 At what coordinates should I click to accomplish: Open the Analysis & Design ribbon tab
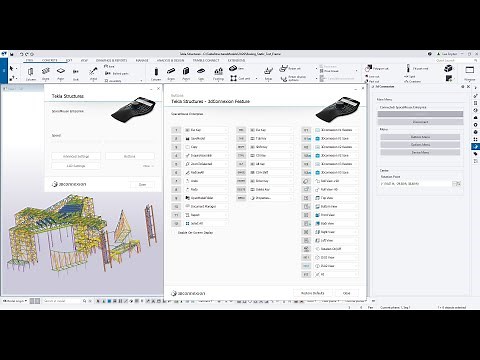coord(170,60)
